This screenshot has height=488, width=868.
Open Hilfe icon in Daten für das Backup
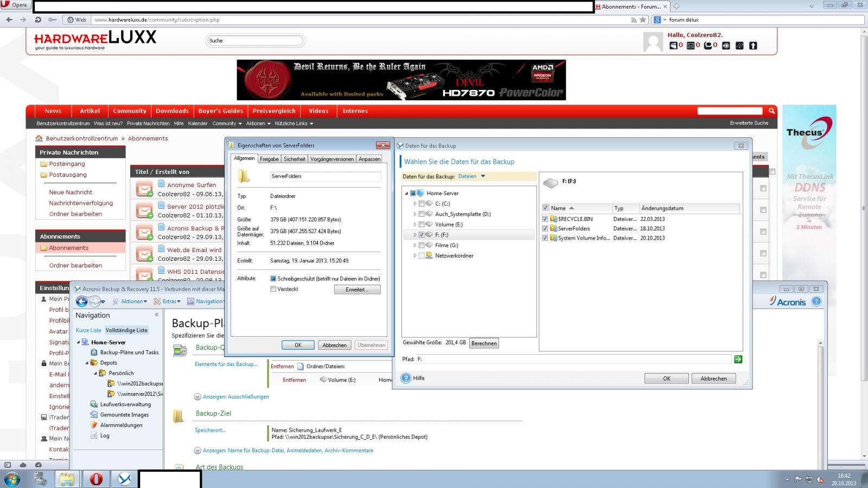(406, 378)
